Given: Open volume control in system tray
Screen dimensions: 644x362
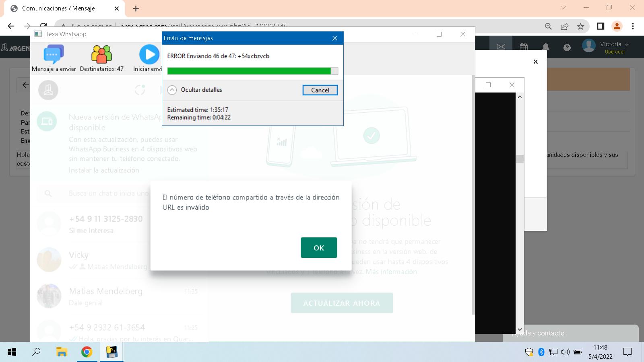Looking at the screenshot, I should [566, 352].
